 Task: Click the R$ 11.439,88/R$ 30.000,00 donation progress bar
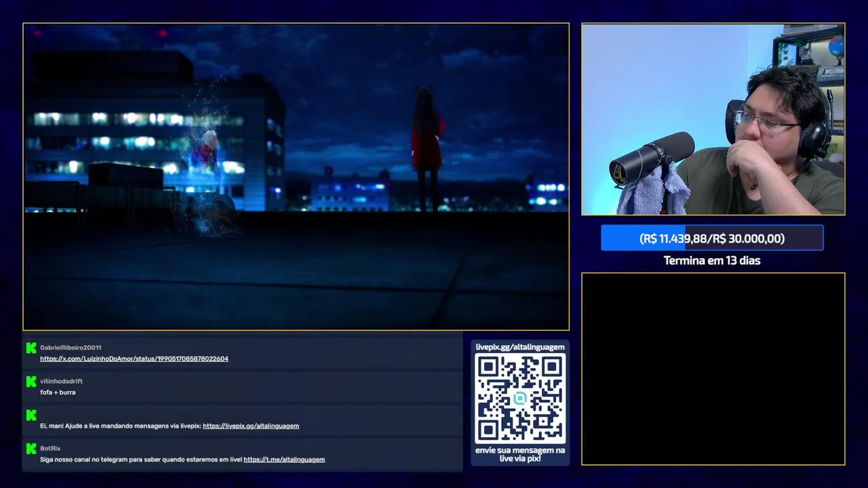[712, 239]
